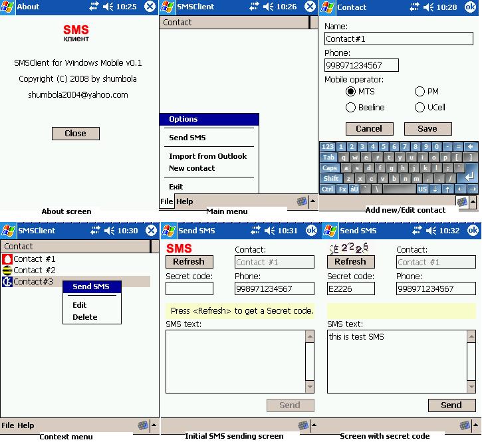
Task: Click connectivity icon in 10:32 Send SMS screen
Action: (417, 230)
